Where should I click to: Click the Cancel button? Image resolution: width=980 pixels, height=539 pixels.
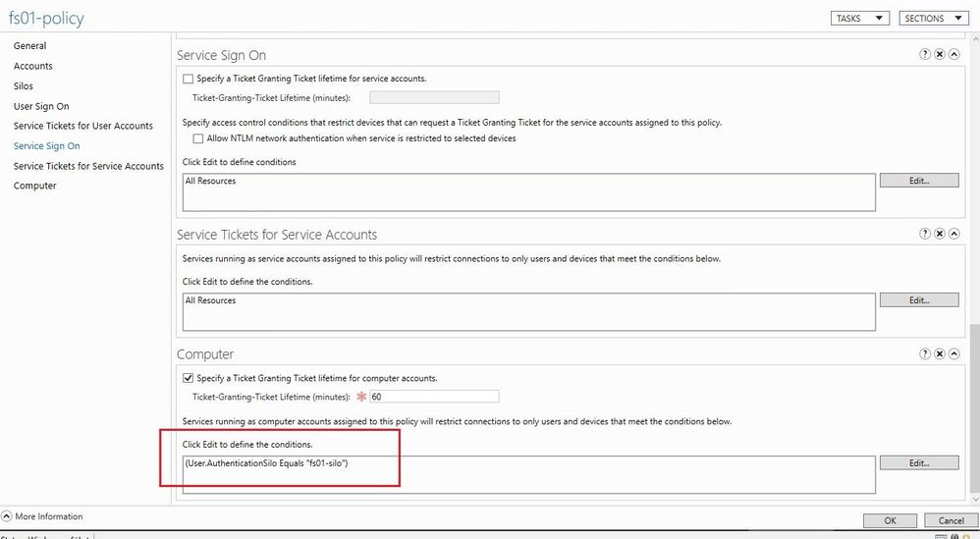click(951, 520)
